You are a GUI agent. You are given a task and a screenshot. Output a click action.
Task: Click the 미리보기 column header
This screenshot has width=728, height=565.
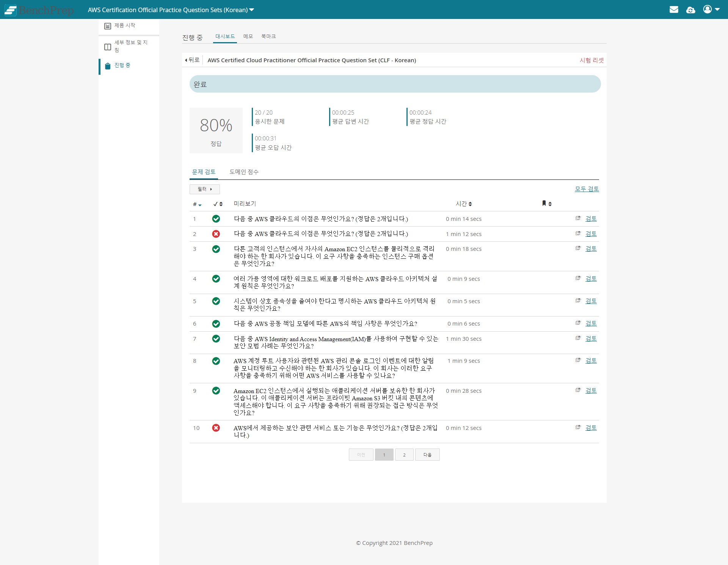click(x=245, y=204)
